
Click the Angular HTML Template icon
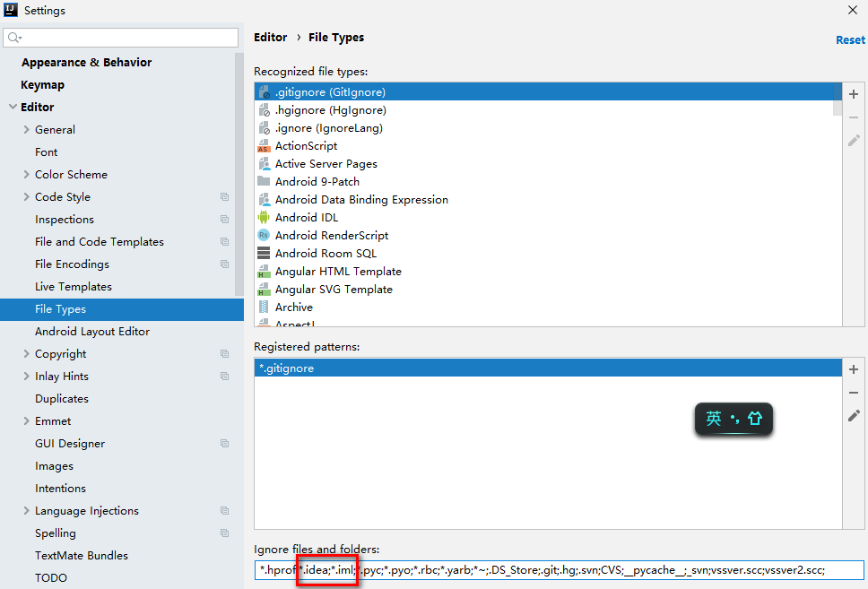(264, 272)
